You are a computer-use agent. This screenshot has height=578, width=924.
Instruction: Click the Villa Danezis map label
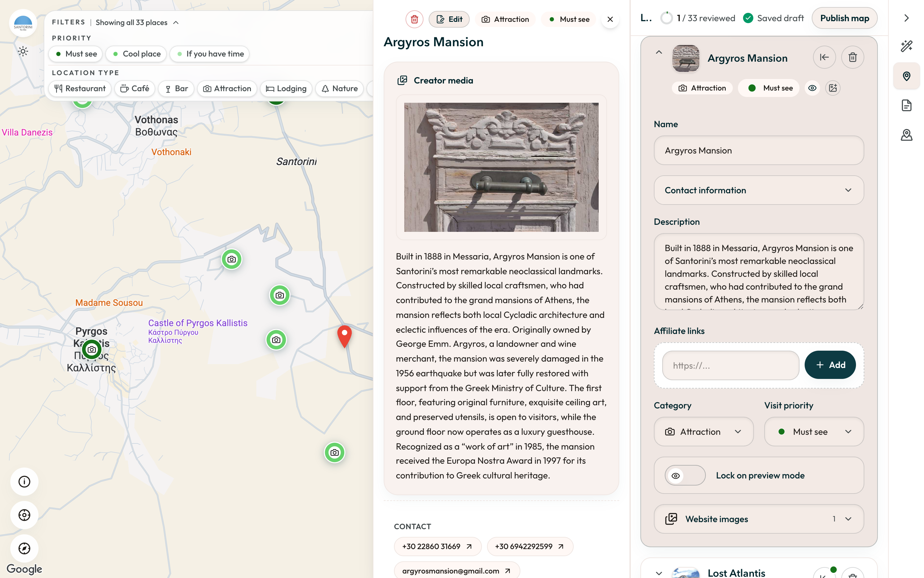27,132
